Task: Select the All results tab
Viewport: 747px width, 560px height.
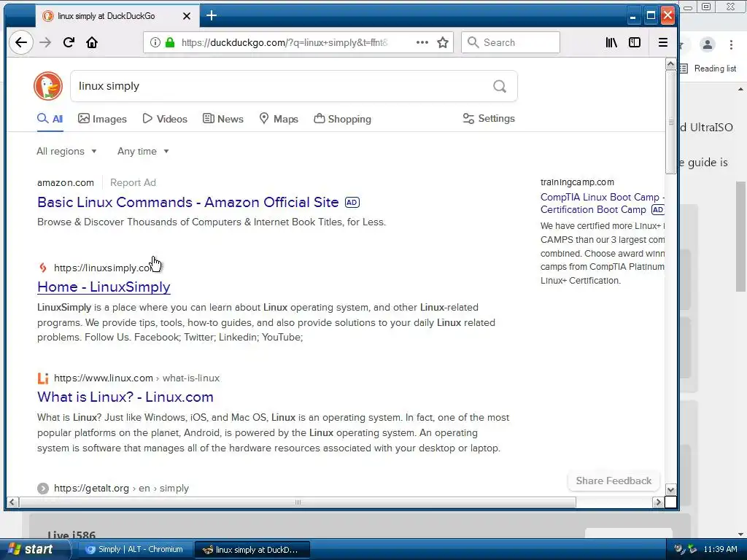Action: (50, 119)
